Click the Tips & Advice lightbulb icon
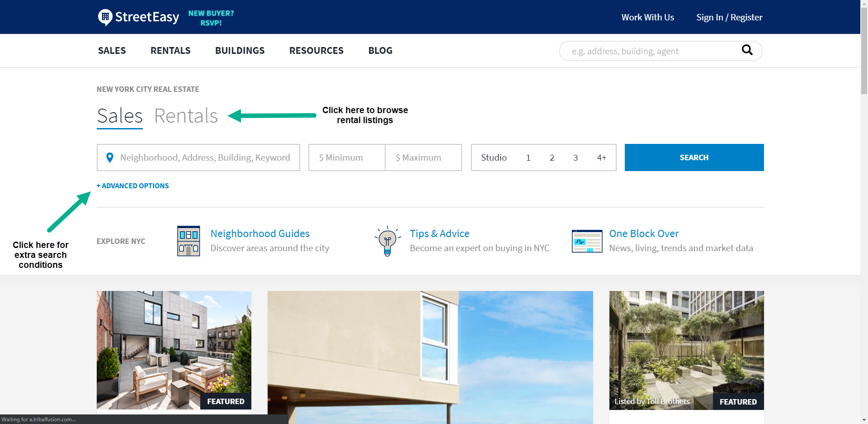868x424 pixels. [387, 241]
